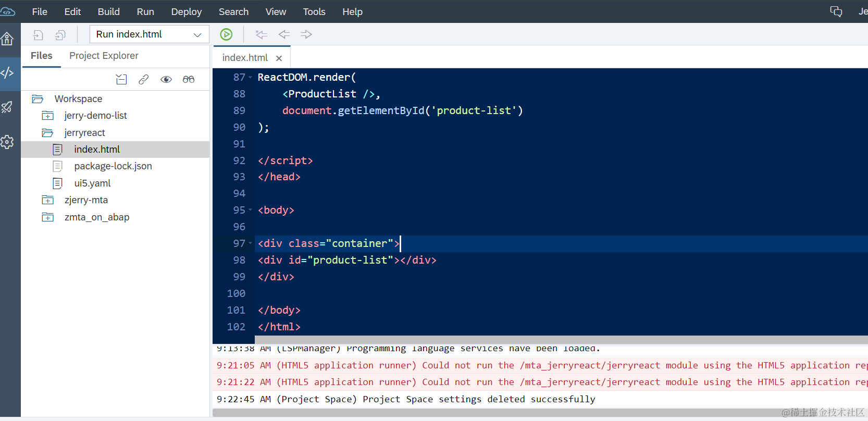Fold the container div at line 97
The width and height of the screenshot is (868, 421).
(x=250, y=243)
